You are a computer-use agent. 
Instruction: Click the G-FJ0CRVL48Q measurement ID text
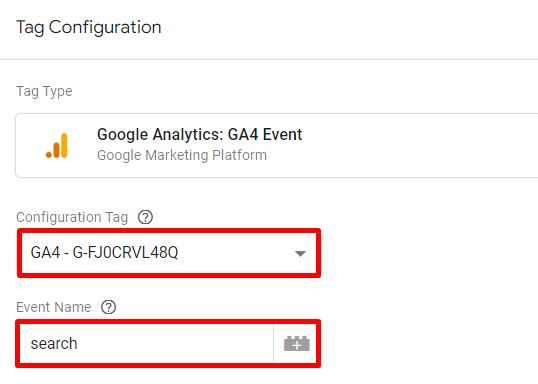click(125, 253)
